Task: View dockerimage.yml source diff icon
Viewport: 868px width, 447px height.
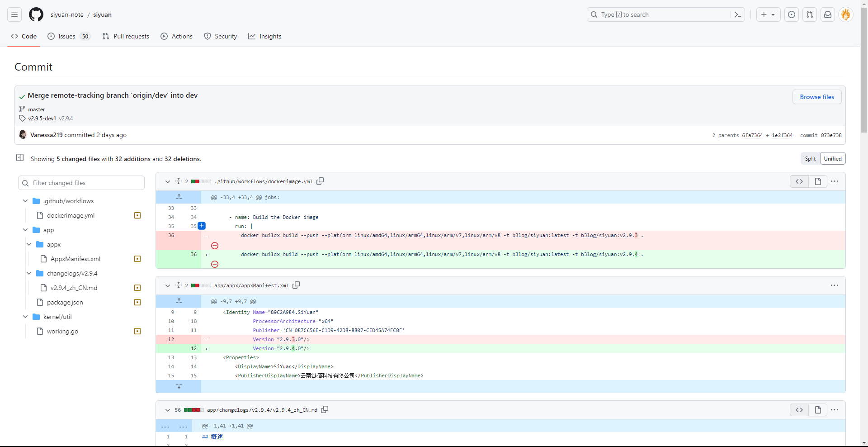Action: point(799,181)
